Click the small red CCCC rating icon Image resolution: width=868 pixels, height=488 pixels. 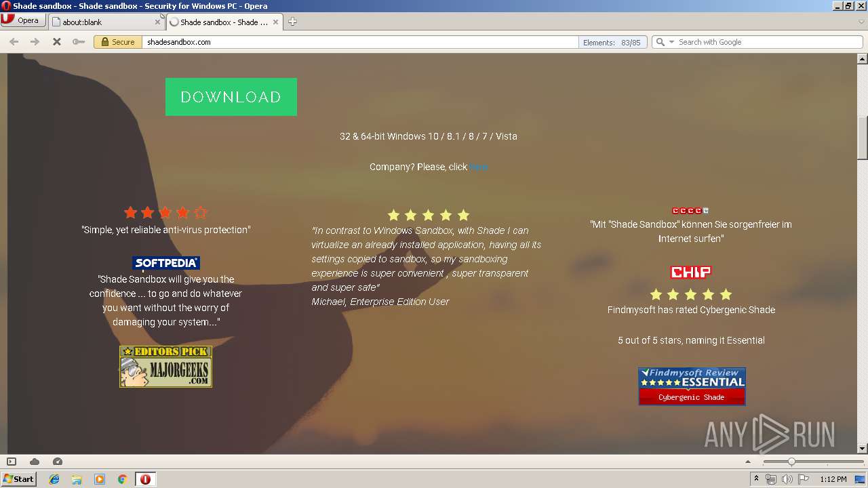690,211
